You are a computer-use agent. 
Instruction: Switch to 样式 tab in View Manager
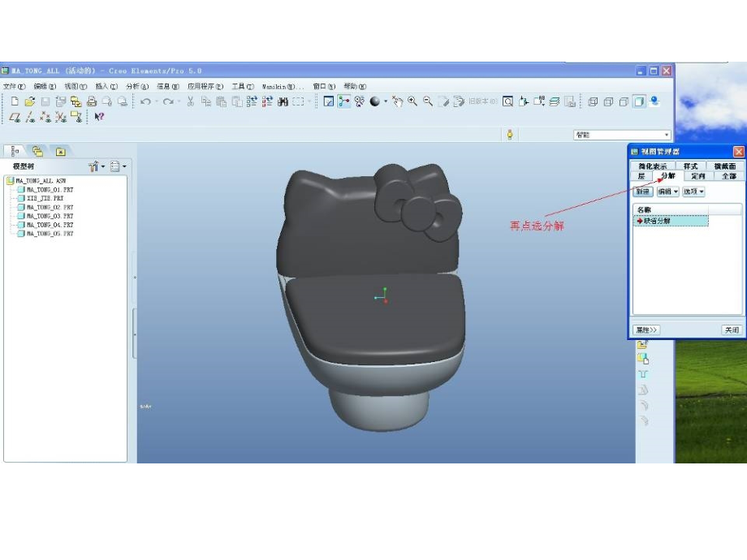coord(690,166)
